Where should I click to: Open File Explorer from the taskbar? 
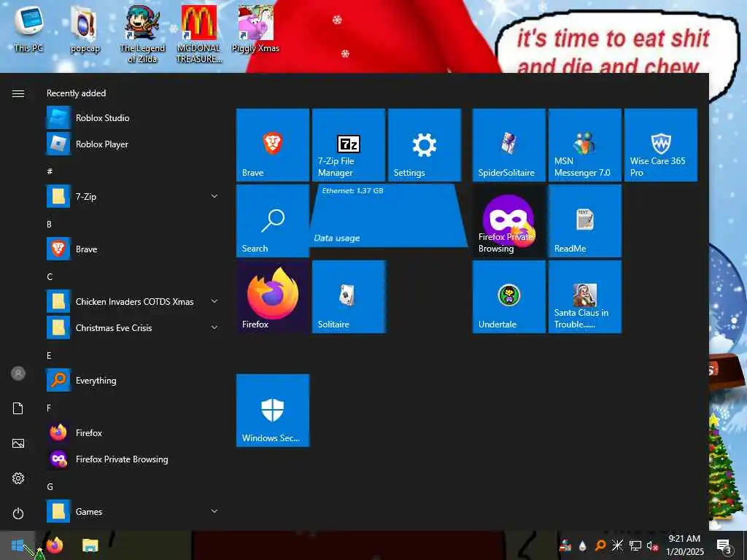click(x=90, y=545)
